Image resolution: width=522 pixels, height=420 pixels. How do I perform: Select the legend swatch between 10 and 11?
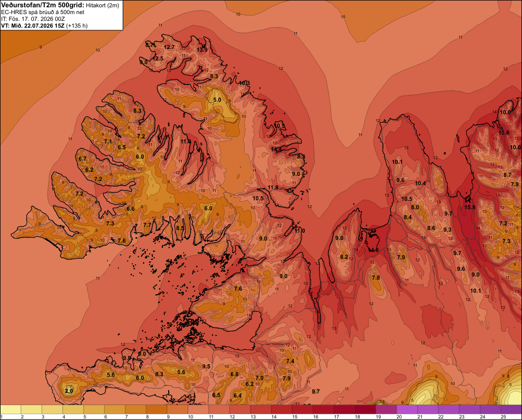tap(198, 410)
